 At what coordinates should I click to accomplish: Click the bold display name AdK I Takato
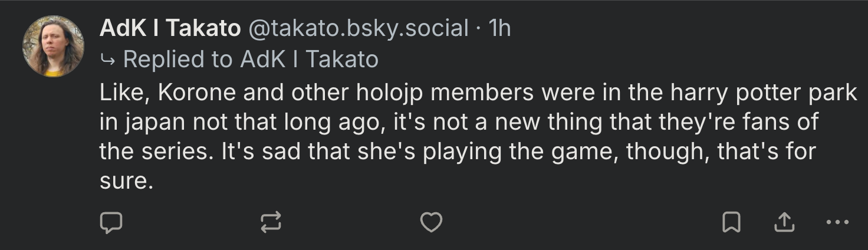point(170,28)
